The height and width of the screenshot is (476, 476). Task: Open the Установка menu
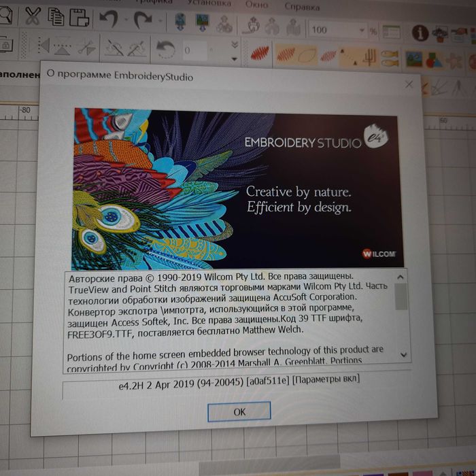coord(209,3)
